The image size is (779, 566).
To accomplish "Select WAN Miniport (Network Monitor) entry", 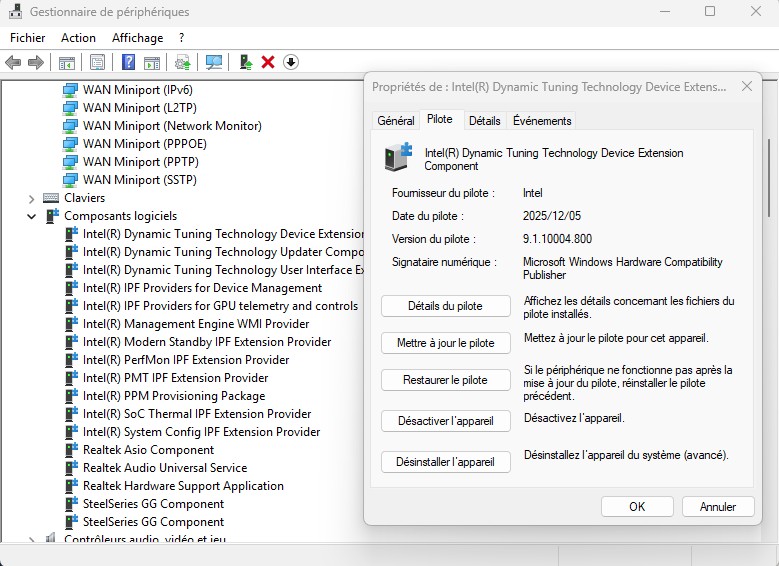I will point(172,126).
